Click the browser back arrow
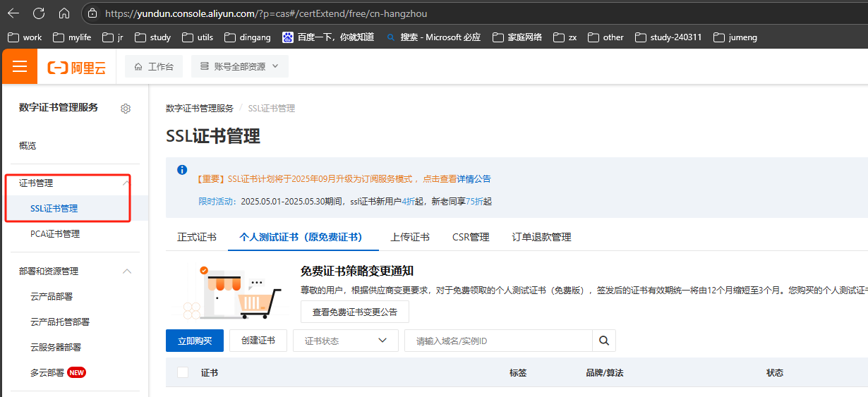 (13, 13)
